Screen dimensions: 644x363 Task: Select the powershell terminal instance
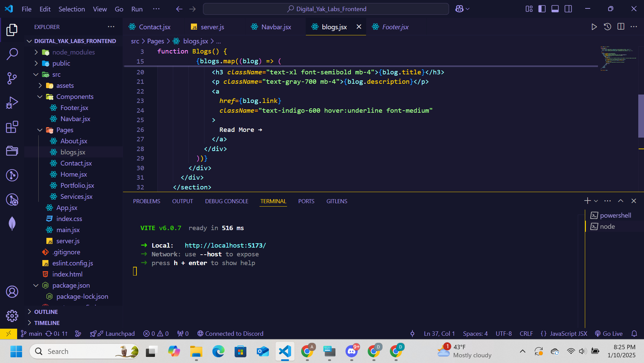click(x=615, y=215)
